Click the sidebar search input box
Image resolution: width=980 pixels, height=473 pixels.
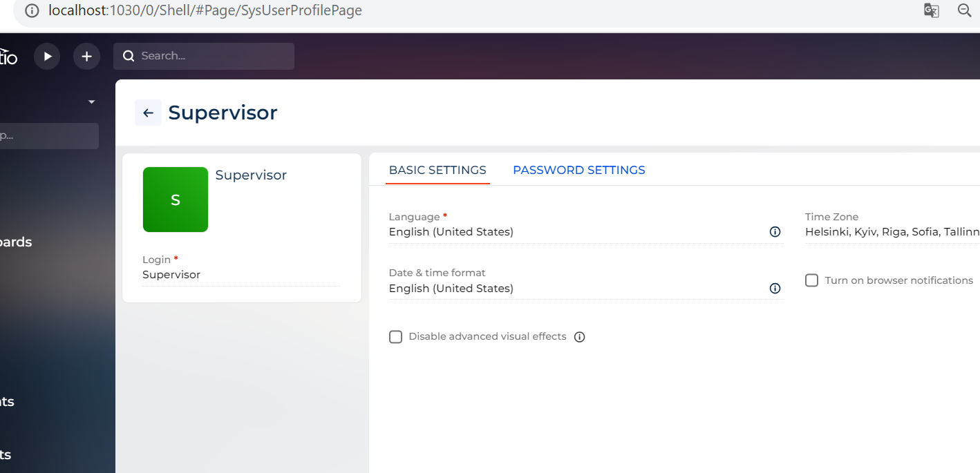pyautogui.click(x=49, y=136)
